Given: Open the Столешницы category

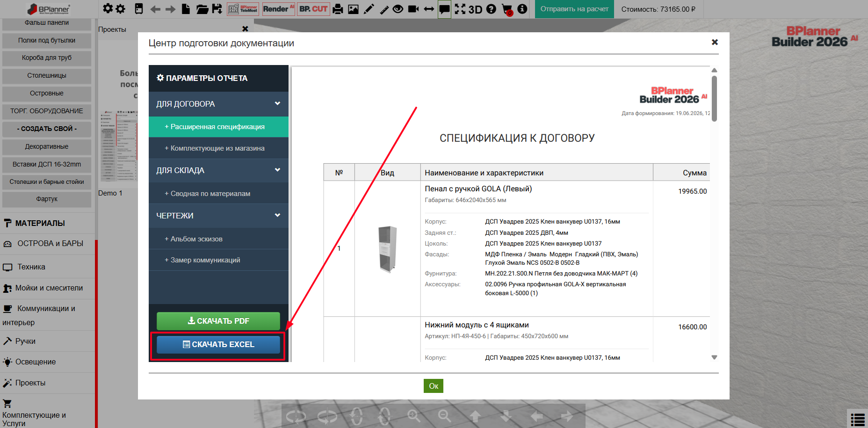Looking at the screenshot, I should coord(47,75).
